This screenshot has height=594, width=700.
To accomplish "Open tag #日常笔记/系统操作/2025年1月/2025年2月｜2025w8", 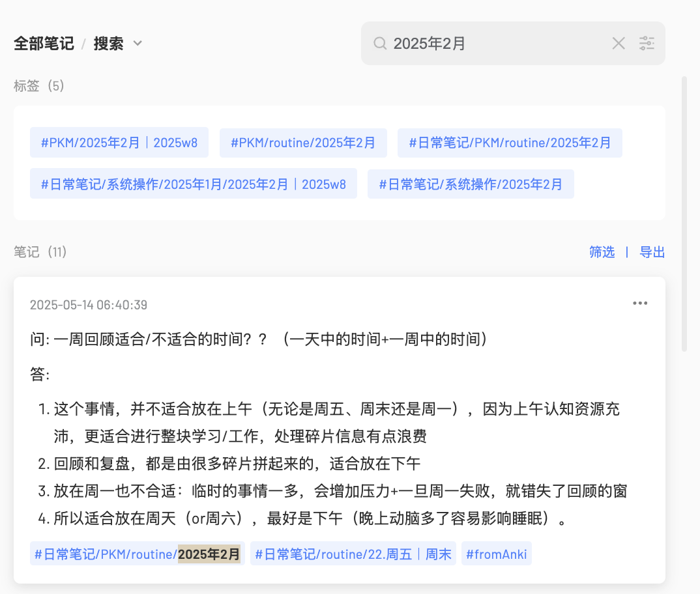I will (x=194, y=184).
